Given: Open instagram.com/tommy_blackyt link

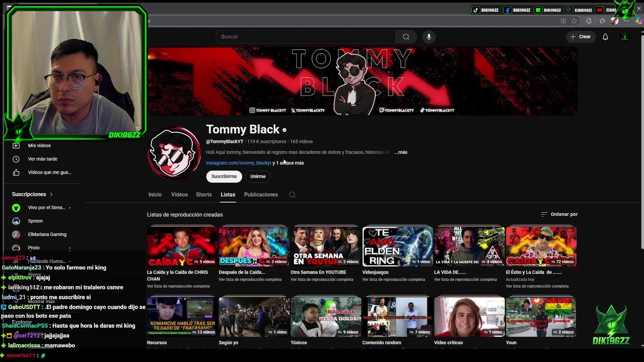Looking at the screenshot, I should pyautogui.click(x=238, y=163).
